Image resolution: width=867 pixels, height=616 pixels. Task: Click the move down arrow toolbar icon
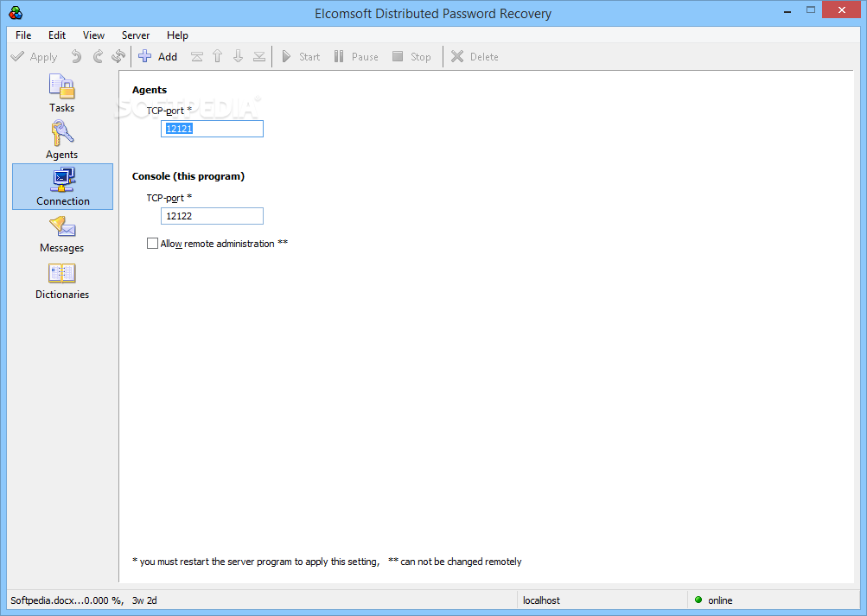tap(239, 57)
